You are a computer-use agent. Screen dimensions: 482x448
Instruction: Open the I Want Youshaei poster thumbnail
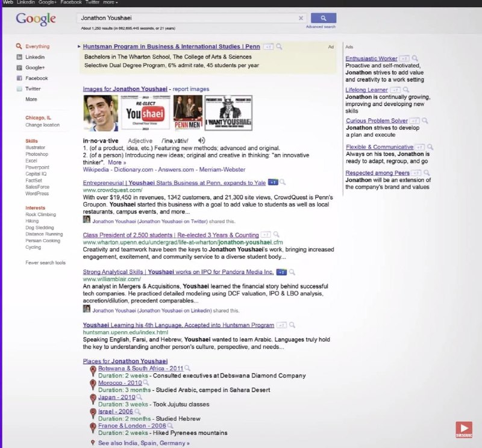point(228,113)
